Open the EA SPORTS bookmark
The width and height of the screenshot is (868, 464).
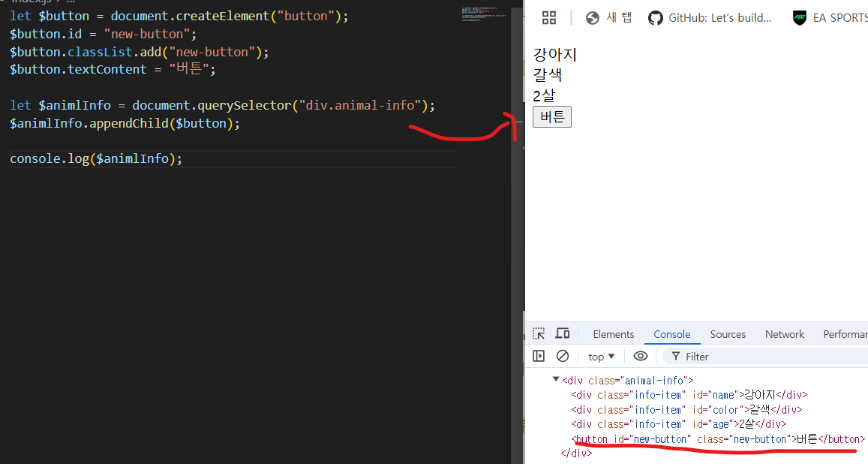coord(830,18)
